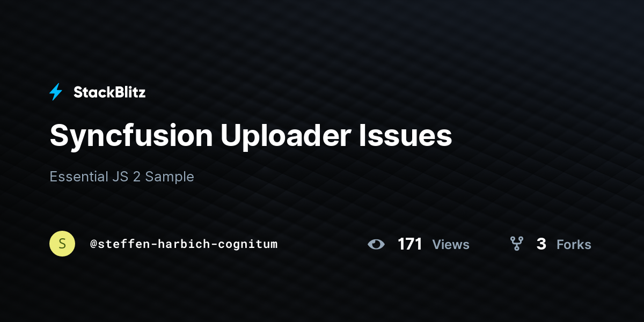Click the 171 views count
Viewport: 644px width, 322px height.
pyautogui.click(x=410, y=244)
